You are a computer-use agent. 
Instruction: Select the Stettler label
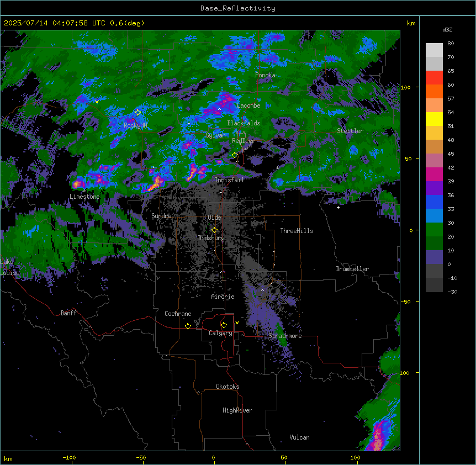click(x=350, y=131)
